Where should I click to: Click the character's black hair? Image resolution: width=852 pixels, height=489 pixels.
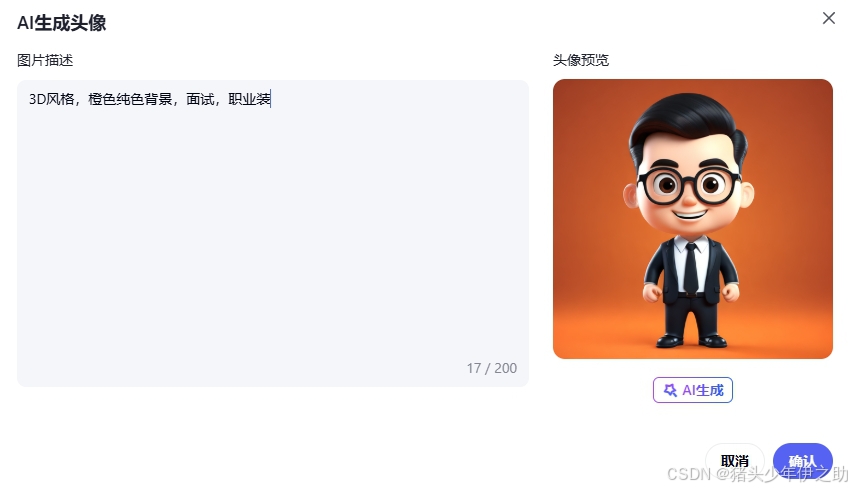point(688,121)
